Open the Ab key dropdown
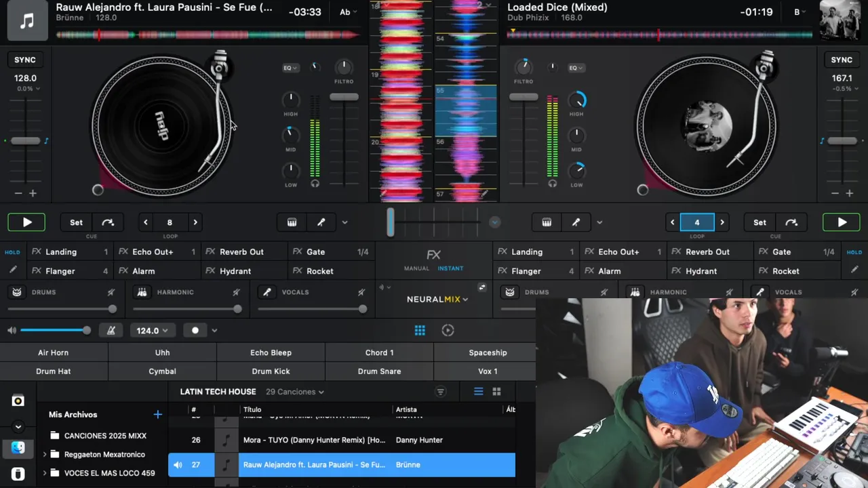 348,12
